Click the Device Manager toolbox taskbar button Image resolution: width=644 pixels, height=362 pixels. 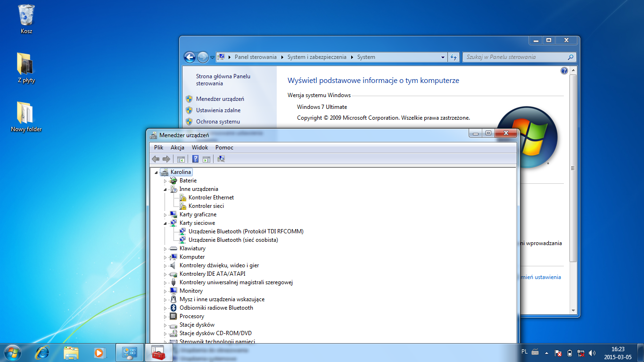158,353
